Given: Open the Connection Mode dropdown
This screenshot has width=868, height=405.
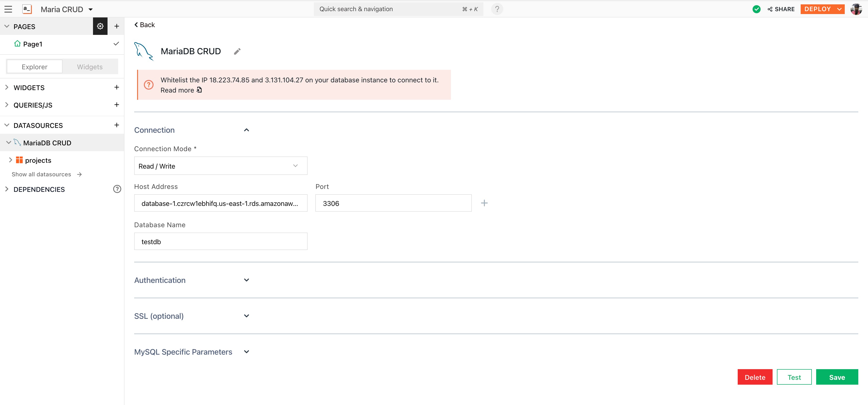Looking at the screenshot, I should 220,166.
